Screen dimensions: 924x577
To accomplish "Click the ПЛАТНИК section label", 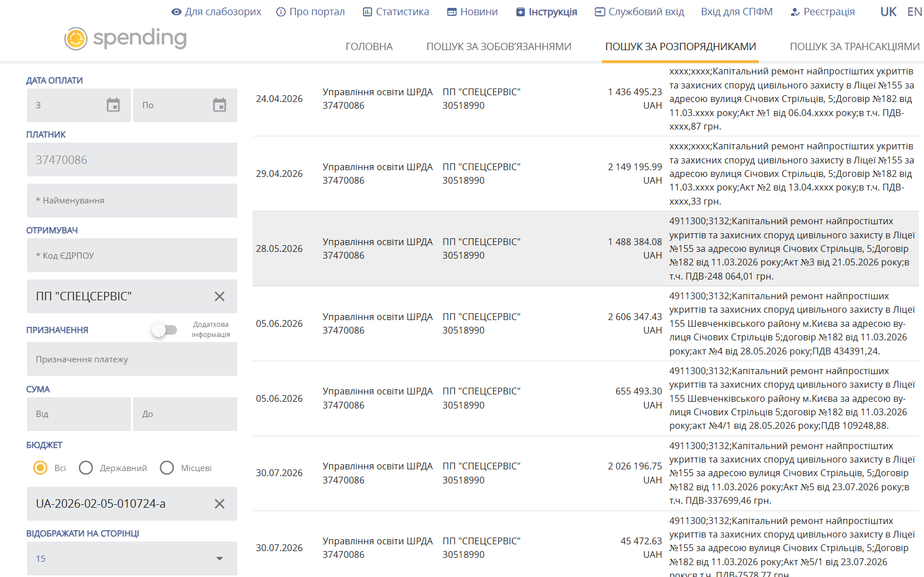I will pyautogui.click(x=46, y=135).
